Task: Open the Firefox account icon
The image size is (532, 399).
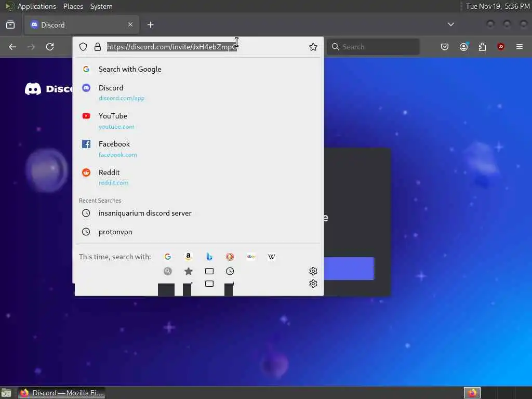Action: (x=464, y=47)
